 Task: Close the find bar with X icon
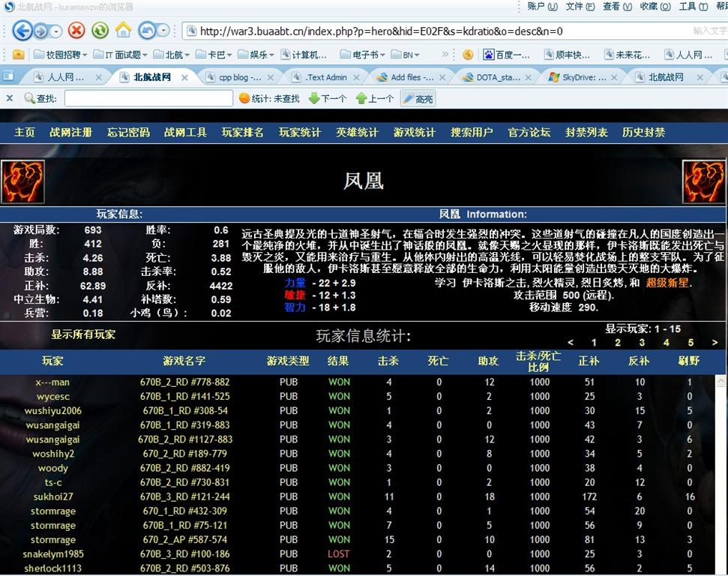(10, 98)
